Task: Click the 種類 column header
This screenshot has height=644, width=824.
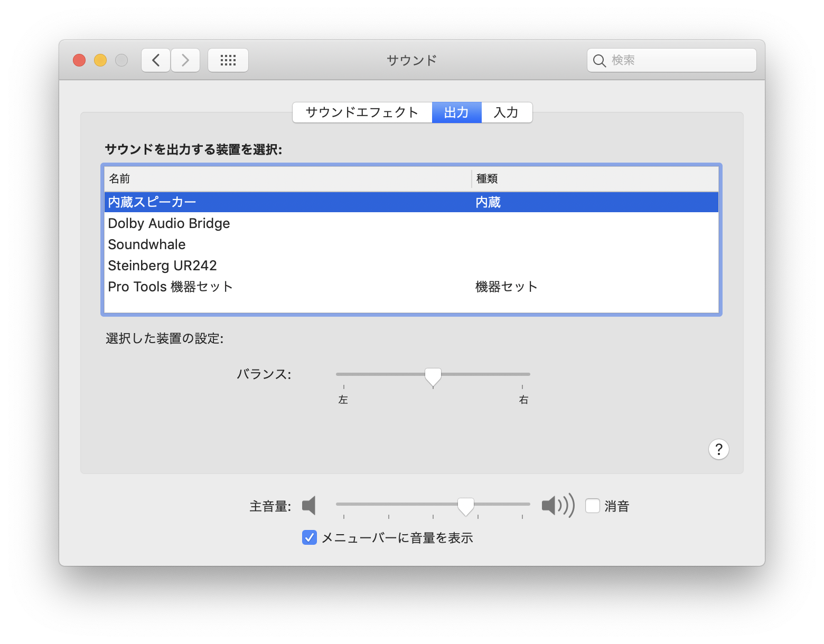Action: pyautogui.click(x=595, y=179)
